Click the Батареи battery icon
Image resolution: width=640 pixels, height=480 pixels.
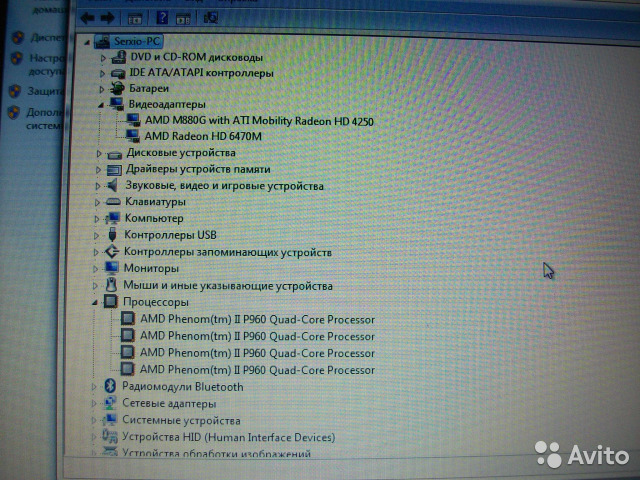pyautogui.click(x=118, y=89)
